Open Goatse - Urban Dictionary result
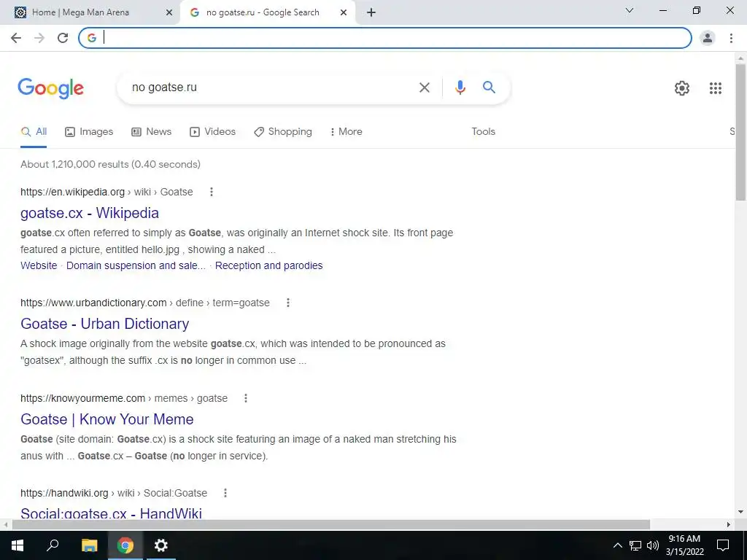 tap(105, 324)
